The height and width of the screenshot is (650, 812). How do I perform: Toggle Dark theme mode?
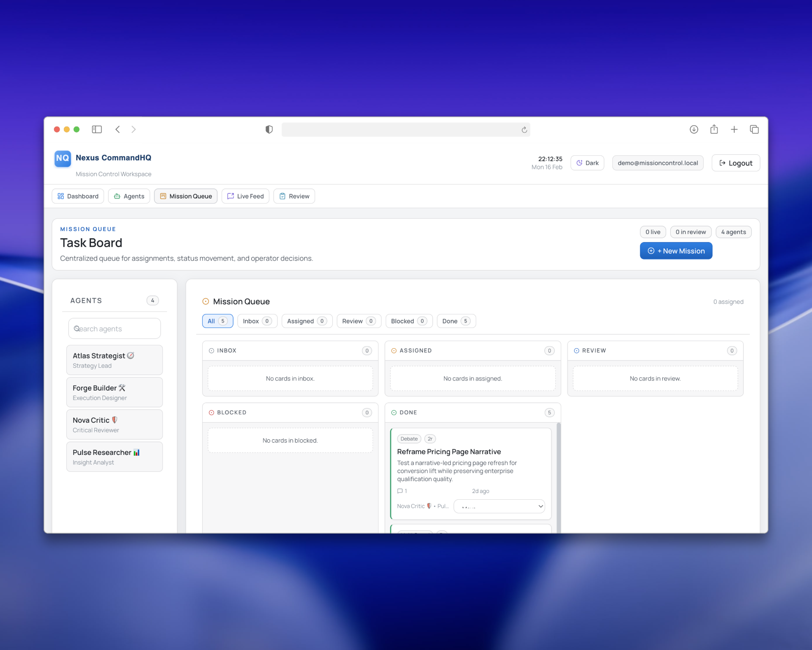click(587, 163)
